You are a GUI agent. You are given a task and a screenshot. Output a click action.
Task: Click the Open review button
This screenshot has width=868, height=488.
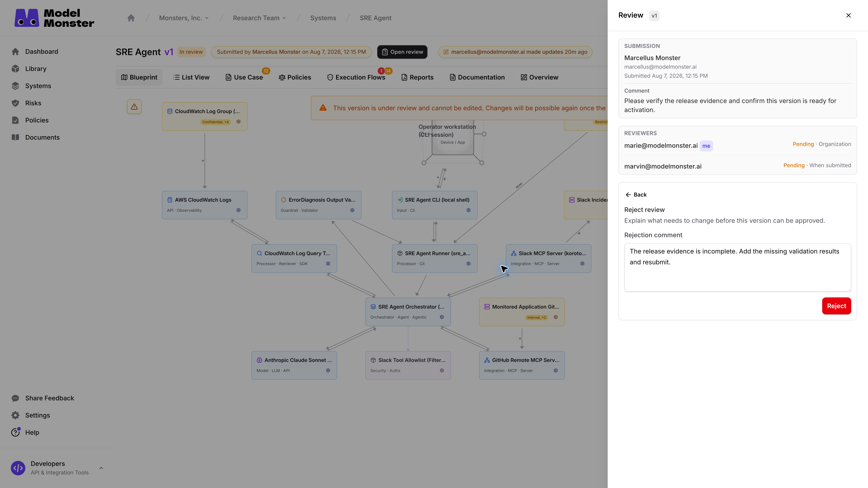point(402,52)
